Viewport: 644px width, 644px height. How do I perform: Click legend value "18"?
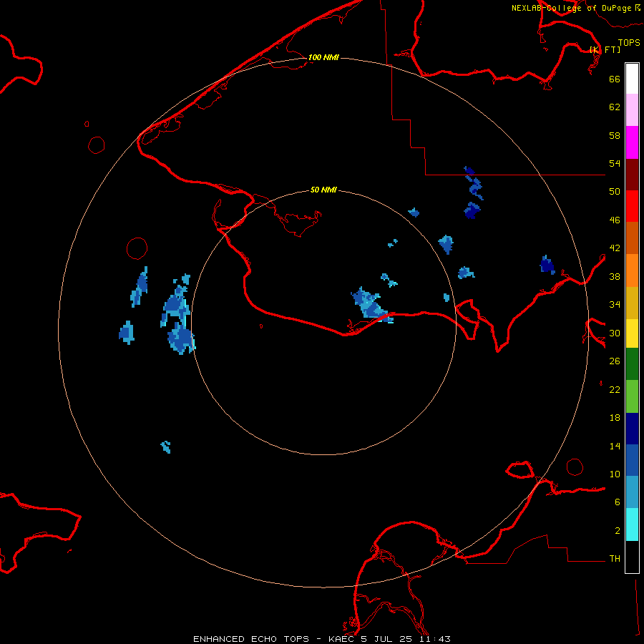pos(615,418)
